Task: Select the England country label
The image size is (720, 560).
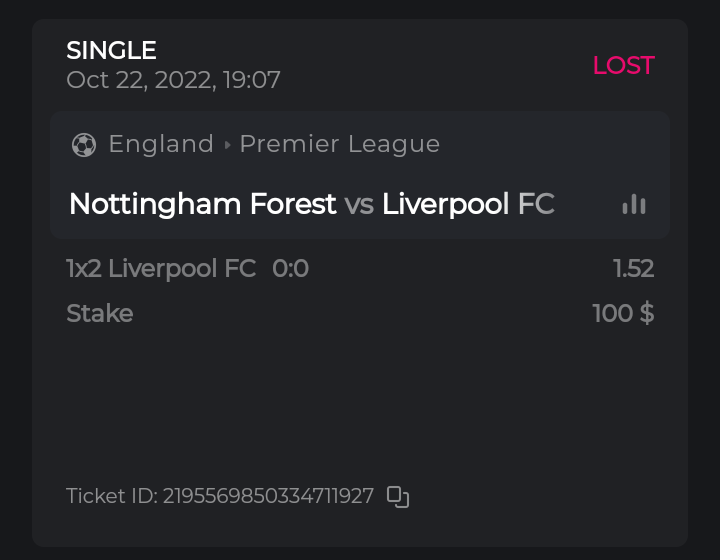Action: (161, 144)
